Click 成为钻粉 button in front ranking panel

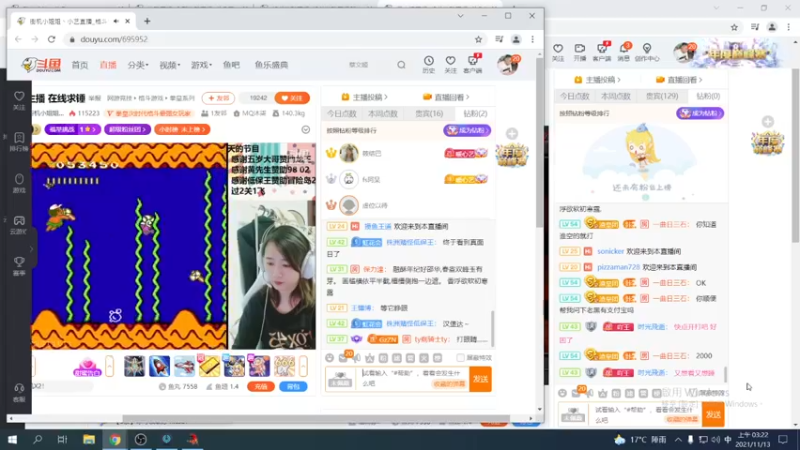click(467, 131)
